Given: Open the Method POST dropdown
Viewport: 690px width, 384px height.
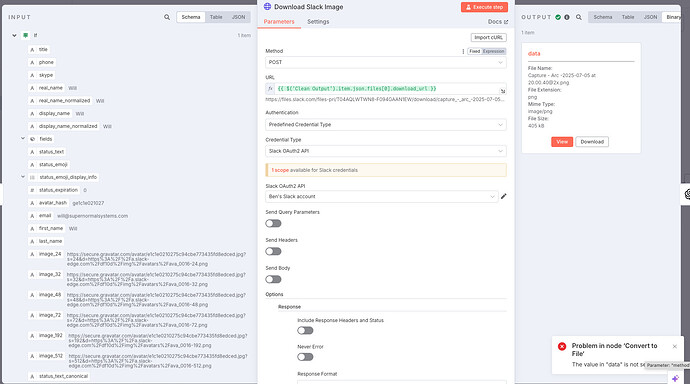Looking at the screenshot, I should pos(385,62).
